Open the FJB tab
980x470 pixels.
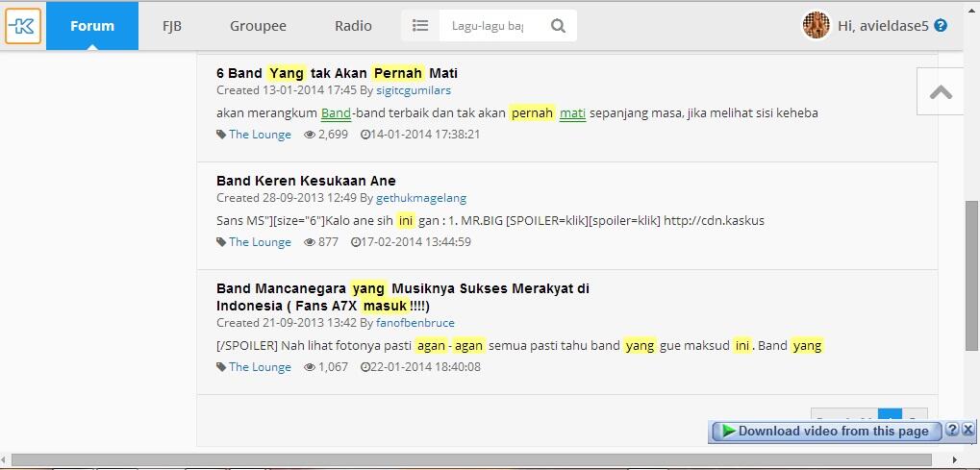[172, 26]
